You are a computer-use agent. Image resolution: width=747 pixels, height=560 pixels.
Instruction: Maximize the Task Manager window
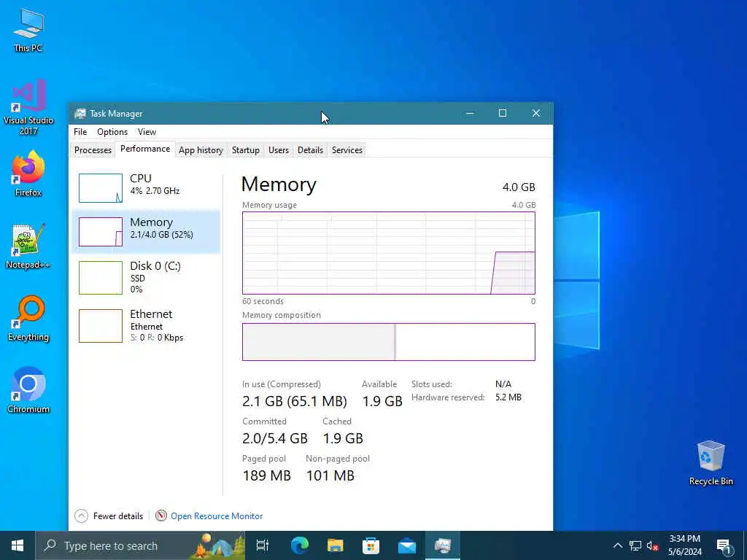click(x=503, y=113)
